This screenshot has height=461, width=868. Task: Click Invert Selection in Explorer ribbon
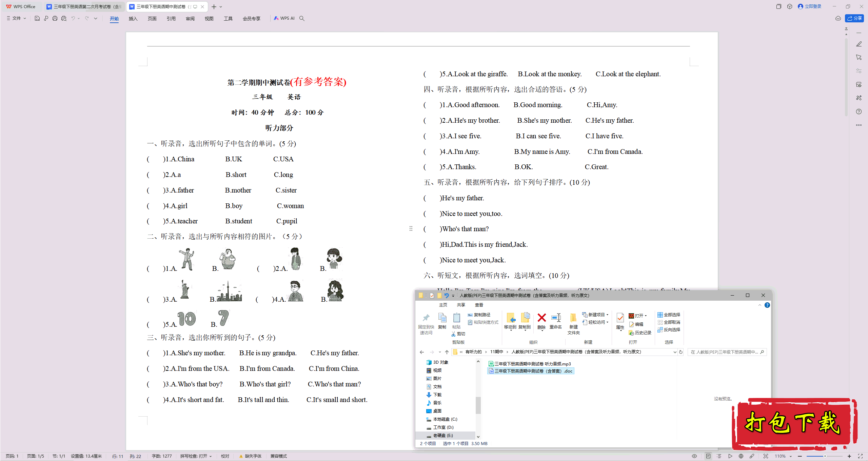click(669, 330)
